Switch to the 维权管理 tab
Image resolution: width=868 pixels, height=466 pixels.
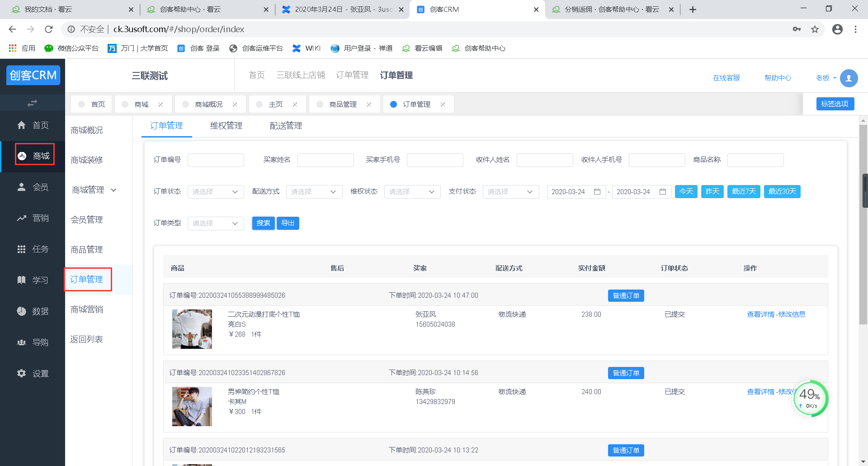[x=226, y=126]
